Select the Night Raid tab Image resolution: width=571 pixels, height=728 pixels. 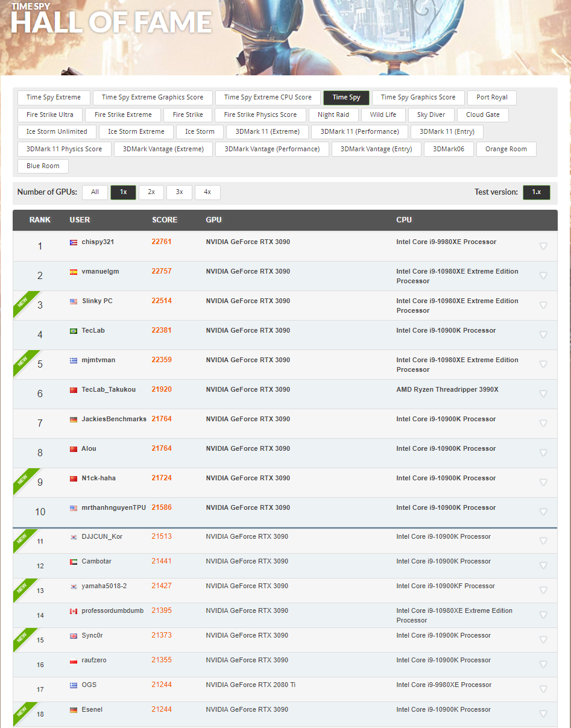(x=333, y=115)
